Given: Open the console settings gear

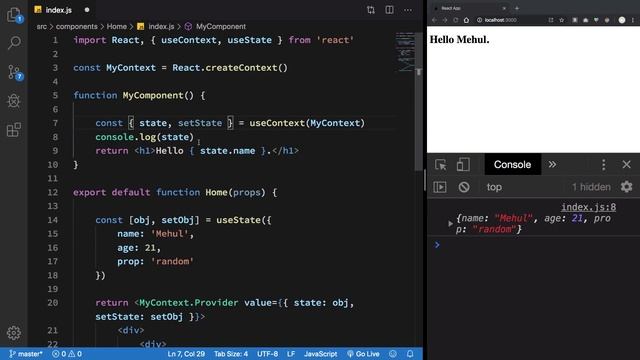Looking at the screenshot, I should [627, 187].
